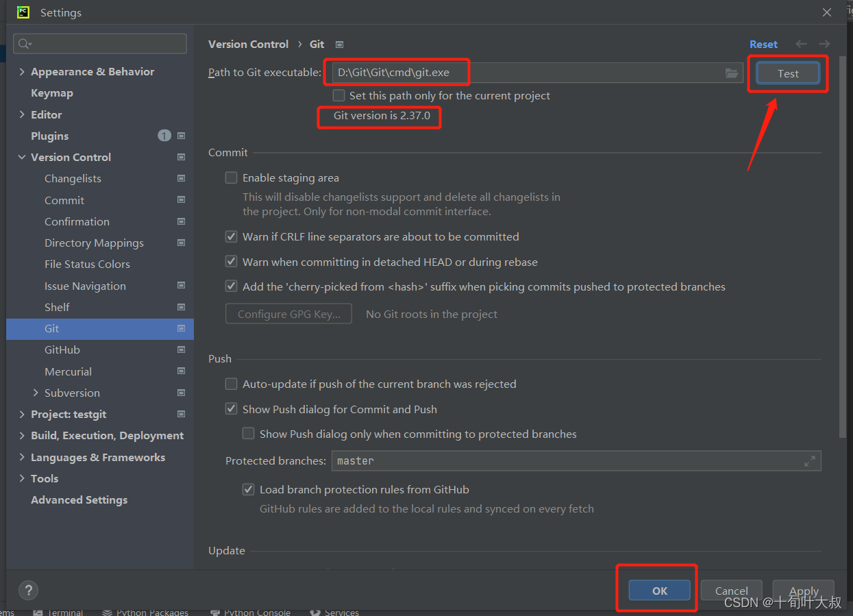Click into the settings search field
The image size is (853, 616).
click(x=100, y=44)
